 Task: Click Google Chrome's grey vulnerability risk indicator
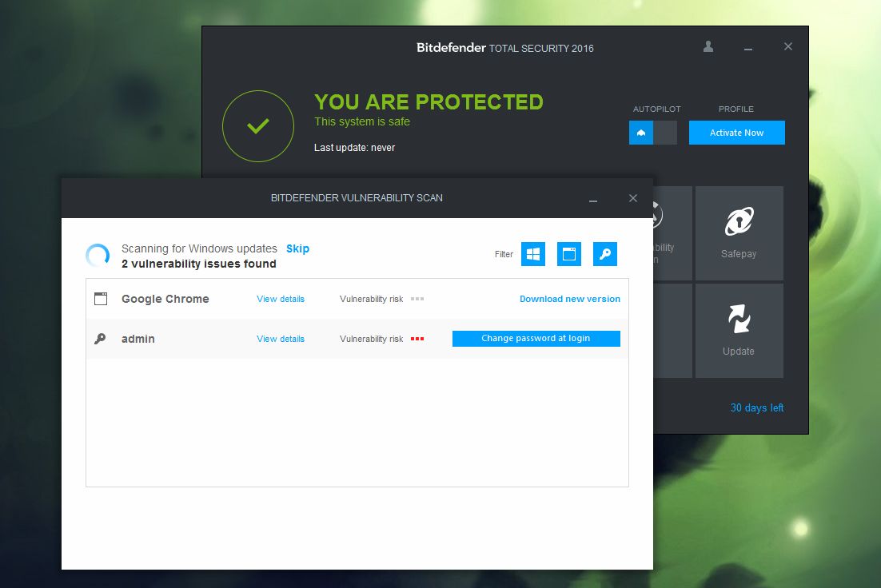pos(417,299)
